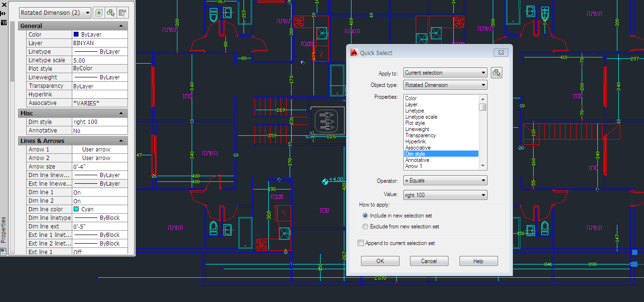Collapse the General section in Properties palette
Viewport: 644px width, 302px height.
click(121, 26)
